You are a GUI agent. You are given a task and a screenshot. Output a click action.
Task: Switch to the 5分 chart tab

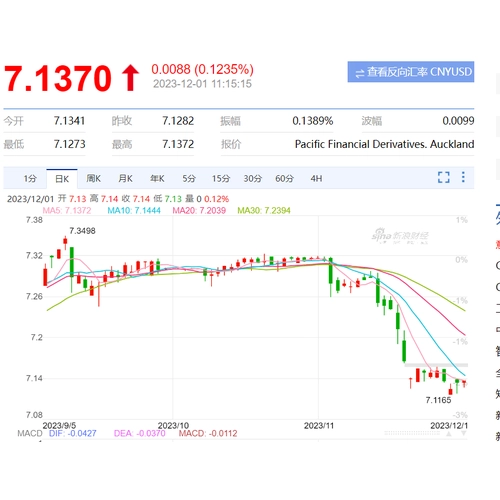tap(189, 179)
